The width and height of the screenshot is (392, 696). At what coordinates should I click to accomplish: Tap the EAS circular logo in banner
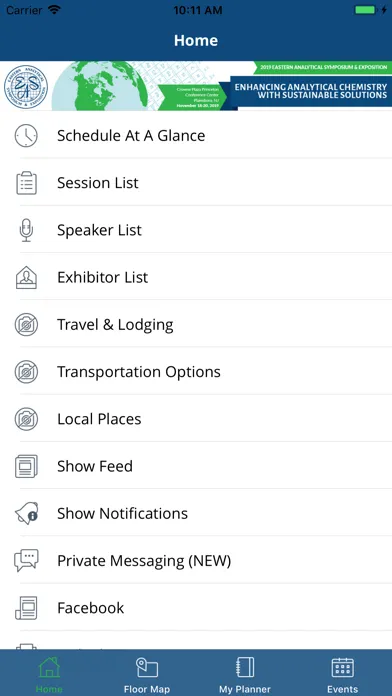click(x=26, y=87)
